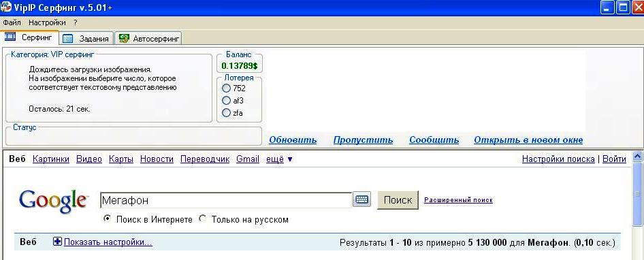Open the Файл menu
Screen dimensions: 644x260
coord(12,22)
